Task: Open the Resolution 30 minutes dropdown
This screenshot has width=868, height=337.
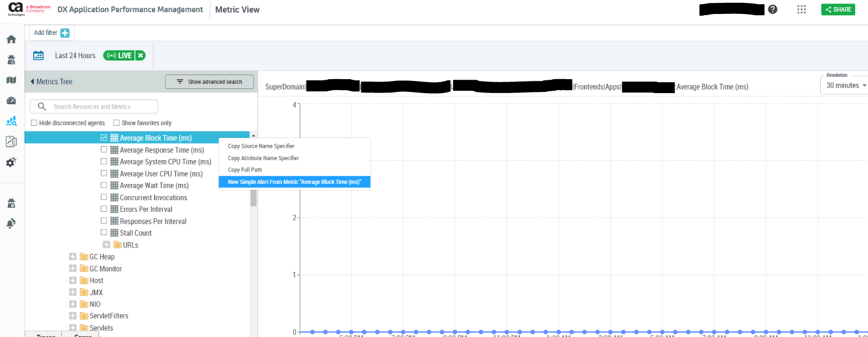Action: (x=844, y=85)
